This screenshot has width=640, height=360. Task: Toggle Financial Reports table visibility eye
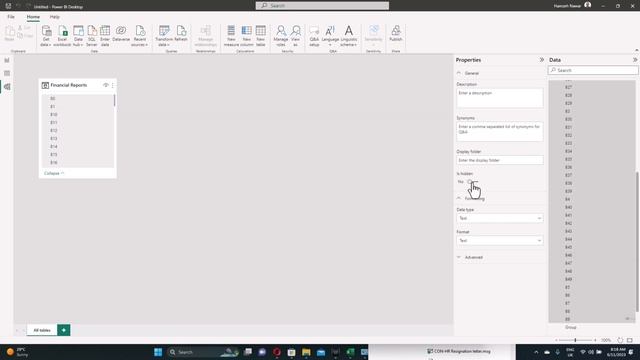tap(106, 85)
